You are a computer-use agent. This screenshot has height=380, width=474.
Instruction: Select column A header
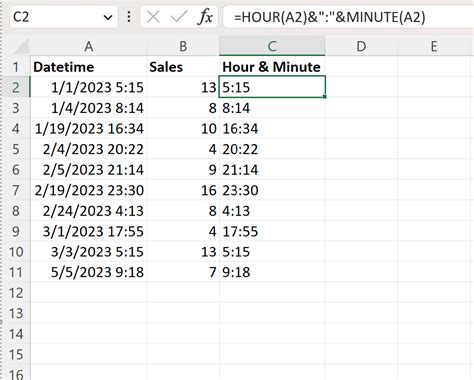pos(88,46)
